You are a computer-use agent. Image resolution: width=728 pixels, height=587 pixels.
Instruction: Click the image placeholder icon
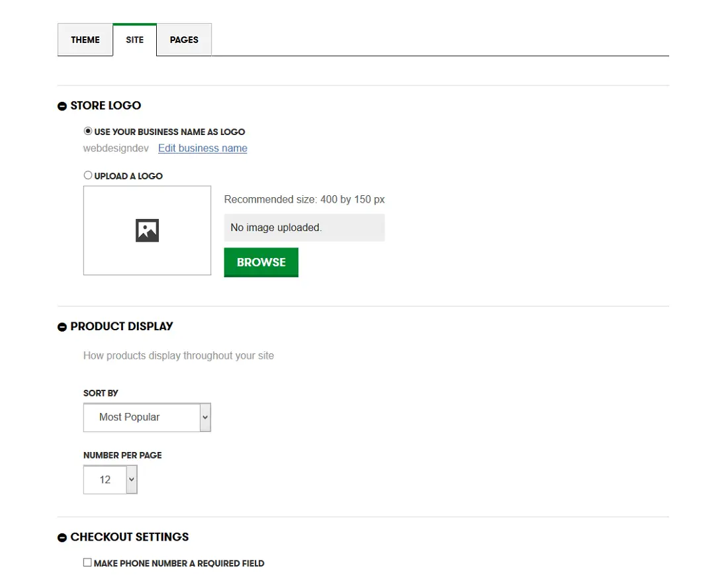click(x=147, y=230)
